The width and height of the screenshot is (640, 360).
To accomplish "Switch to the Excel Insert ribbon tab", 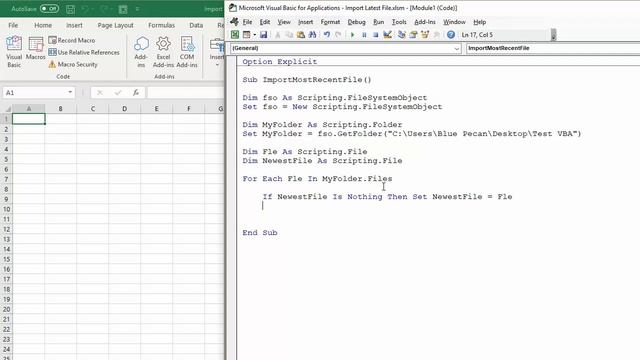I will pyautogui.click(x=74, y=25).
